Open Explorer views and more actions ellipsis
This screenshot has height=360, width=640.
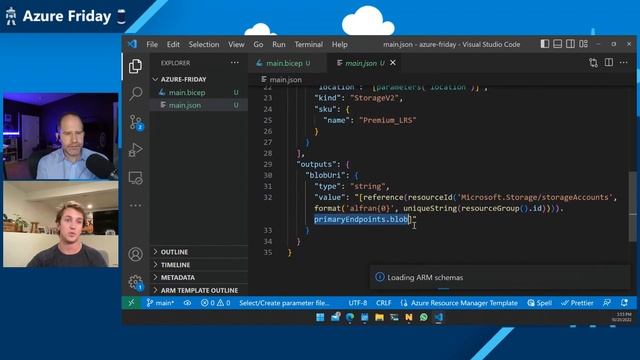[x=235, y=62]
